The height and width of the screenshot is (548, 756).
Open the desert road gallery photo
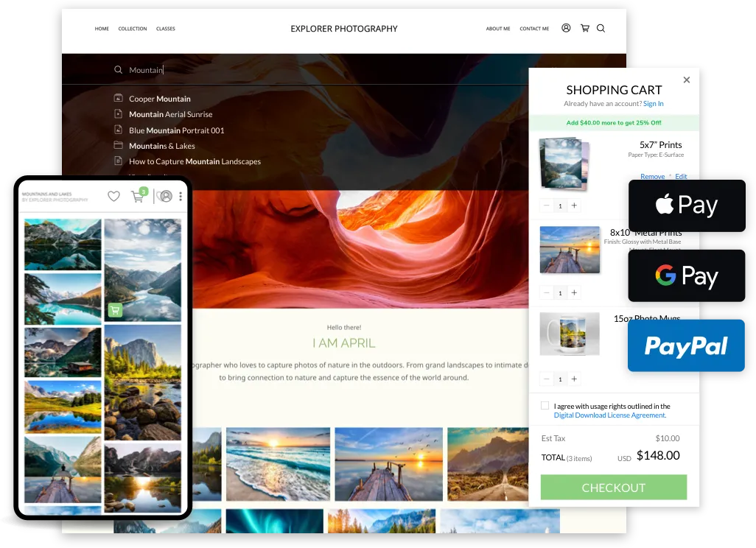coord(488,463)
